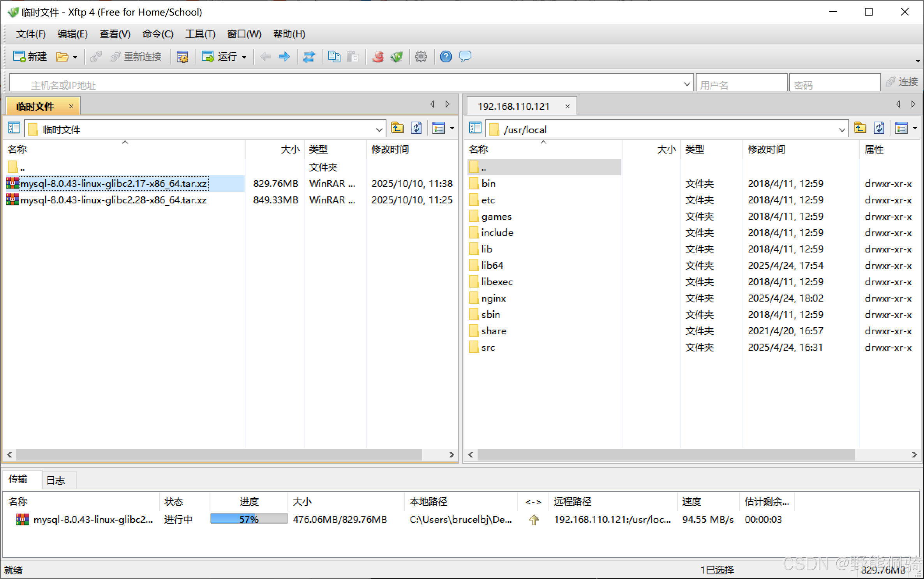Image resolution: width=924 pixels, height=579 pixels.
Task: Click the copy icon in toolbar
Action: pyautogui.click(x=334, y=57)
